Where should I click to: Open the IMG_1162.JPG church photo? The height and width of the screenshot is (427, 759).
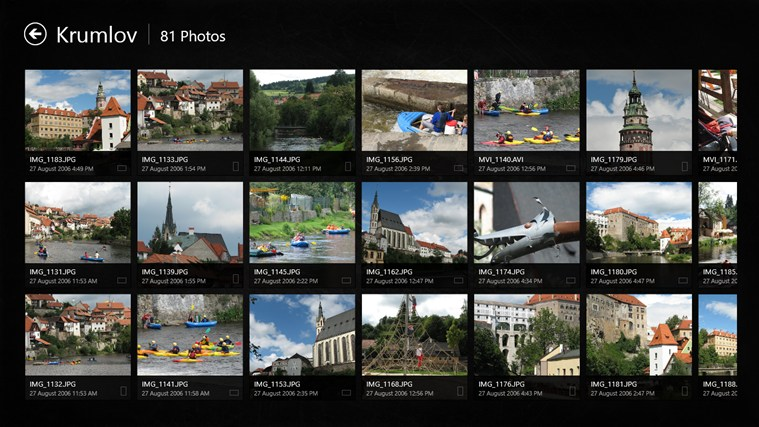[x=414, y=223]
